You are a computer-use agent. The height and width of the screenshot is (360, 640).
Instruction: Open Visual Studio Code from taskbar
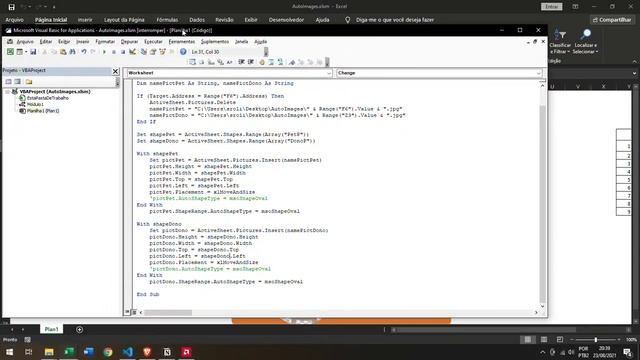pos(128,352)
